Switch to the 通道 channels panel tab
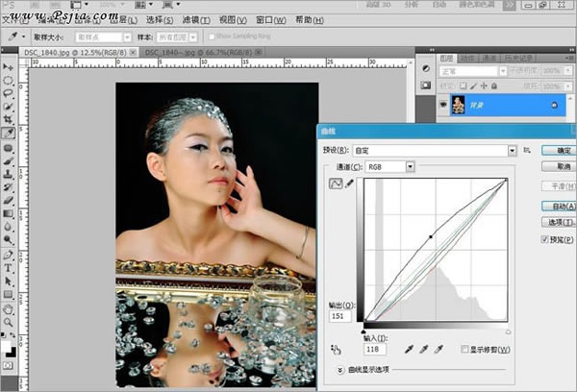 (x=489, y=58)
